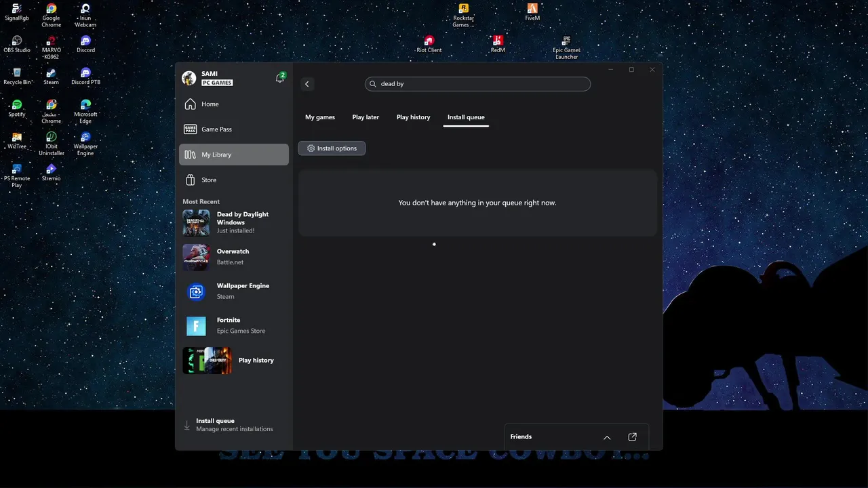Open SignalRgb desktop icon
This screenshot has width=868, height=488.
pyautogui.click(x=16, y=12)
